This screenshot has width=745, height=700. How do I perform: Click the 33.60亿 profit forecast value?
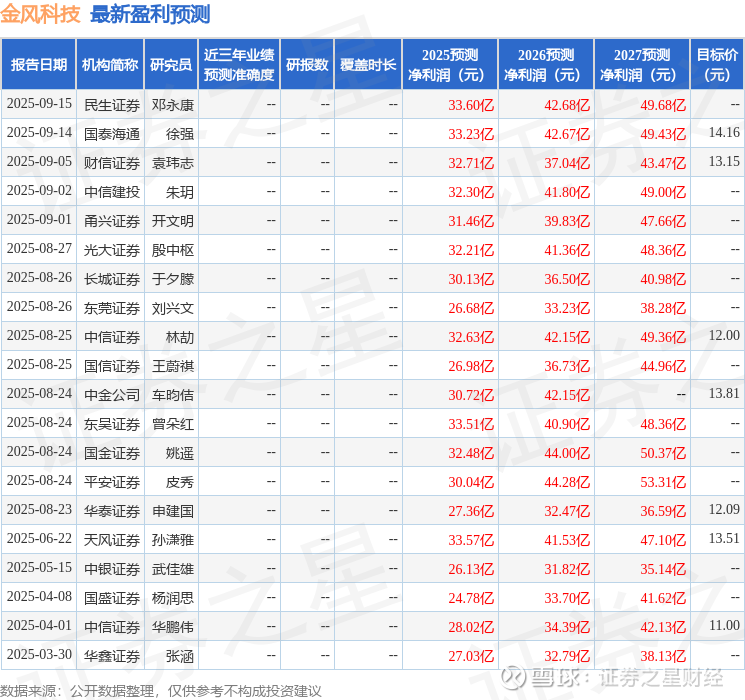471,105
